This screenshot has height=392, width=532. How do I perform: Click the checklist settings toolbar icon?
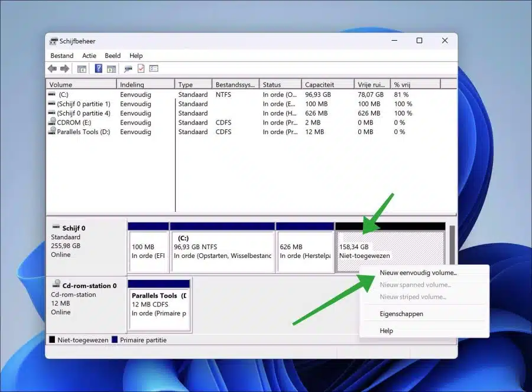(x=154, y=69)
